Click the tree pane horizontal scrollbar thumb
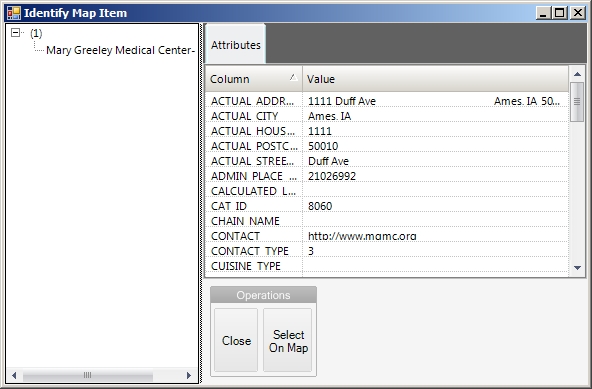Viewport: 592px width, 389px height. [88, 375]
